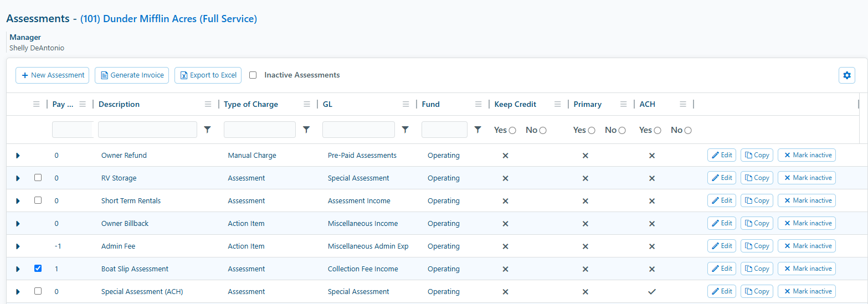
Task: Open the grid settings gear icon
Action: tap(846, 75)
